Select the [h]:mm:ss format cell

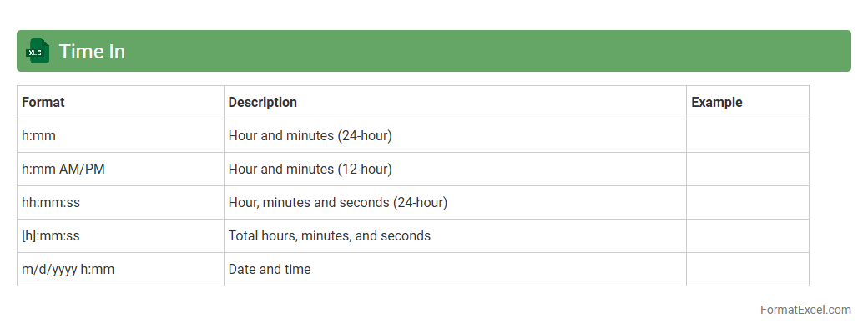pyautogui.click(x=51, y=236)
